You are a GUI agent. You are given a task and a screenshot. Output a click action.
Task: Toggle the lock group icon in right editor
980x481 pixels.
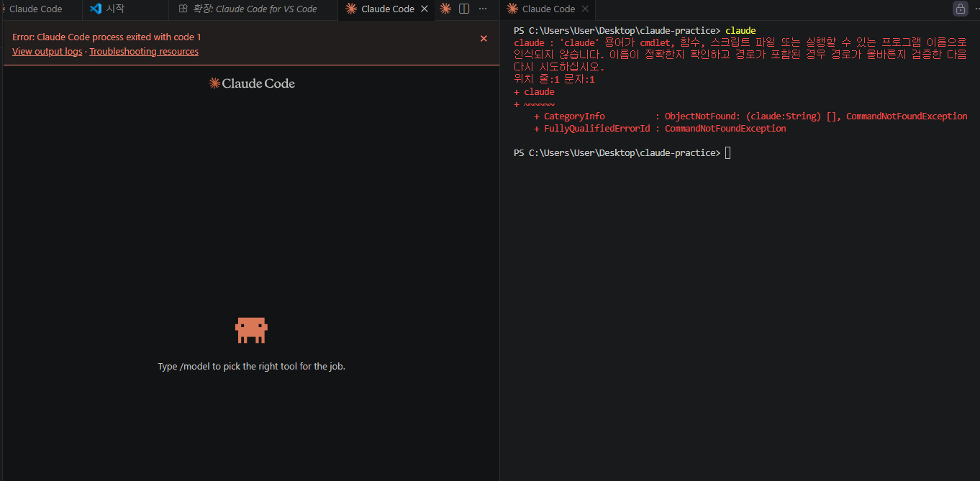(960, 9)
